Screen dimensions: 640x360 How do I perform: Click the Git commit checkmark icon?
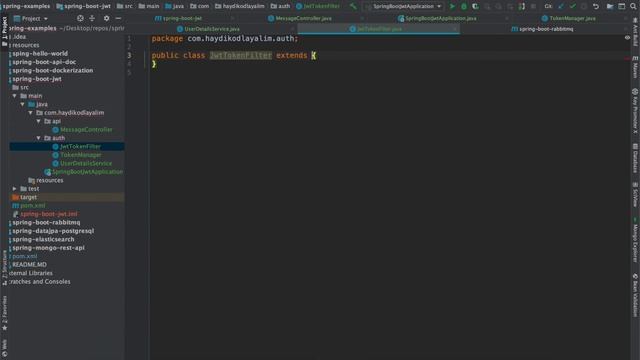pyautogui.click(x=573, y=6)
